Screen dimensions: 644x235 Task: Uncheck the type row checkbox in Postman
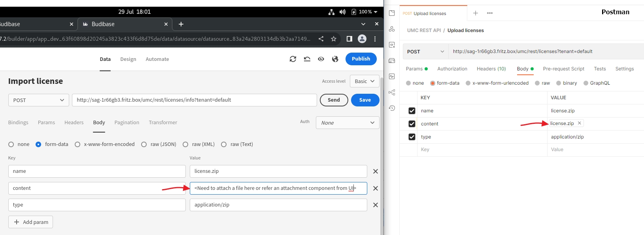(x=412, y=137)
